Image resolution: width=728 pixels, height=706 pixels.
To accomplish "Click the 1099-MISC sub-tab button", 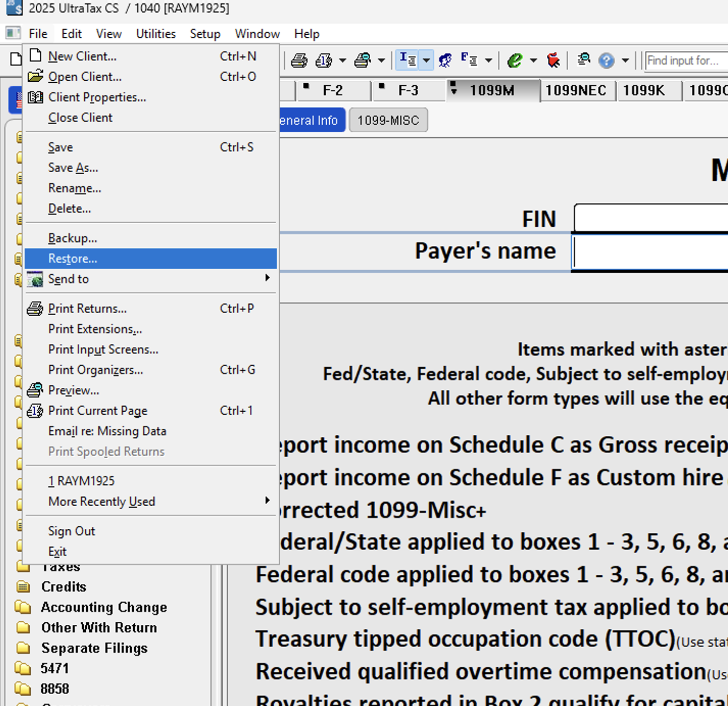I will [x=388, y=120].
